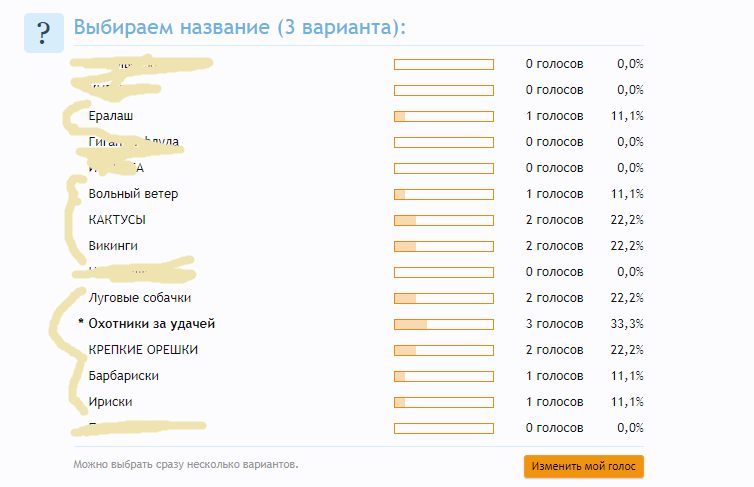Pick the "Луговые собачки" option
This screenshot has height=487, width=754.
pos(140,298)
